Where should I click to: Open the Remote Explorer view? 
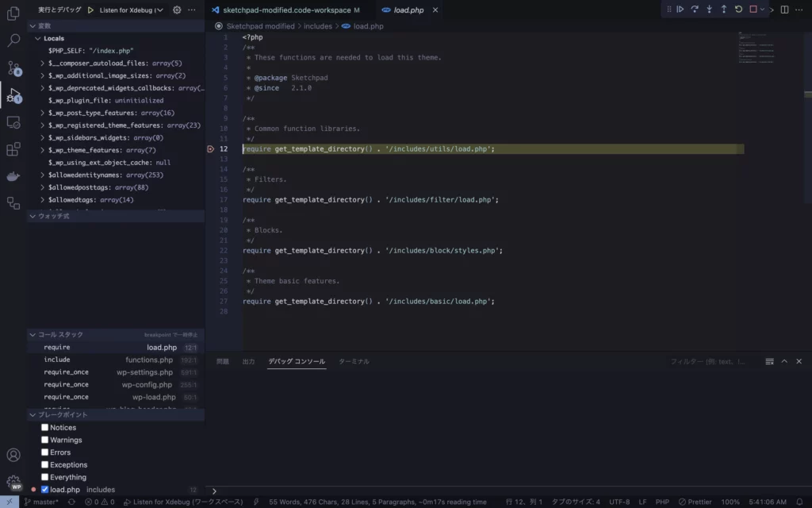pyautogui.click(x=13, y=122)
